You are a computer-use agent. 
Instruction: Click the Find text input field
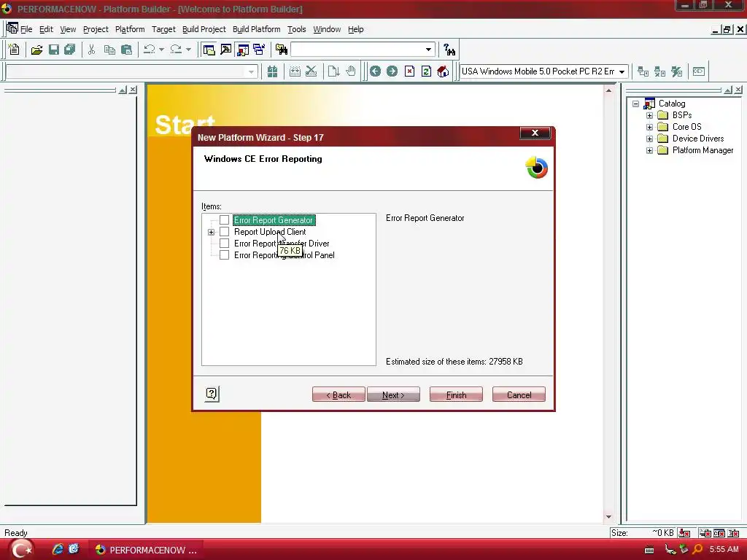pyautogui.click(x=357, y=50)
